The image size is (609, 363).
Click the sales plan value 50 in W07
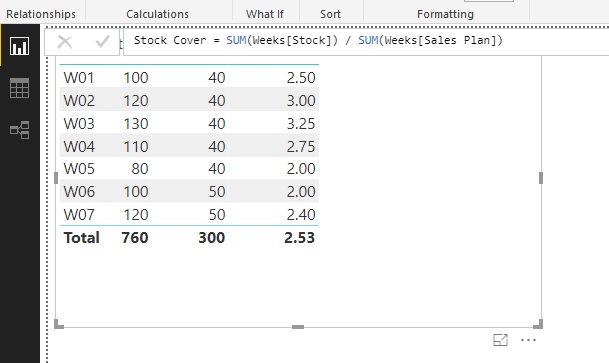(x=217, y=214)
